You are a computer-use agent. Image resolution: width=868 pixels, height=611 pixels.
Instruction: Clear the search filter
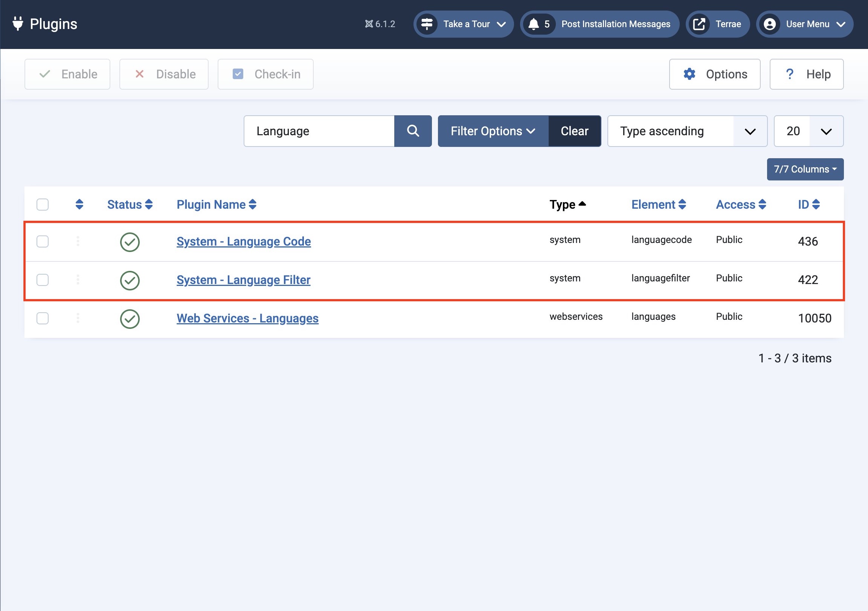[x=575, y=131]
